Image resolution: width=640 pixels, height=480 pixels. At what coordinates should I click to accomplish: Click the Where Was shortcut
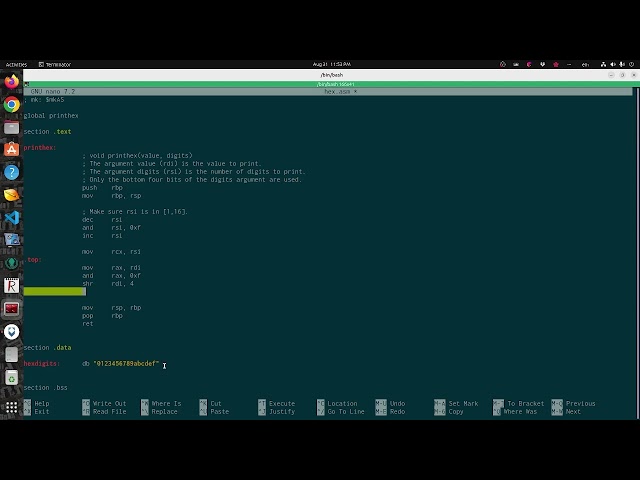(515, 411)
